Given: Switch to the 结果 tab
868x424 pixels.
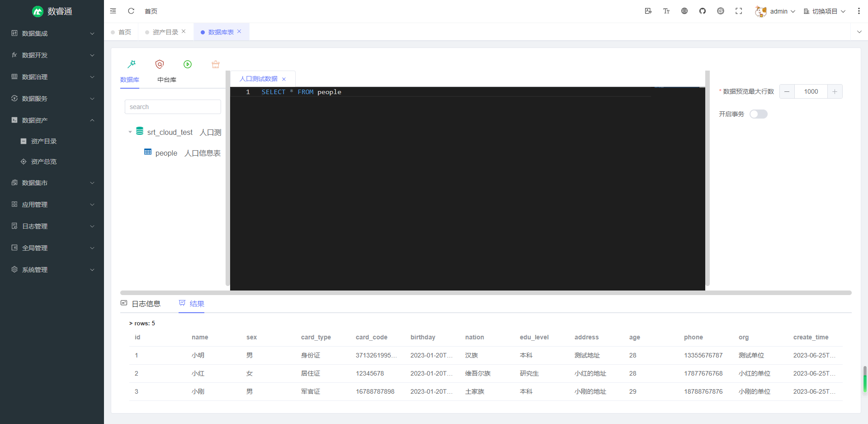Looking at the screenshot, I should [x=192, y=304].
